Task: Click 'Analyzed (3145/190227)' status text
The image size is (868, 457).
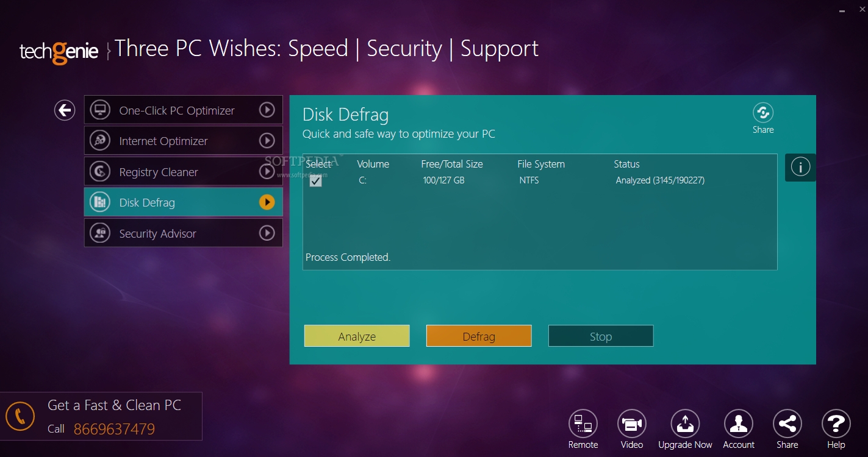Action: 660,180
